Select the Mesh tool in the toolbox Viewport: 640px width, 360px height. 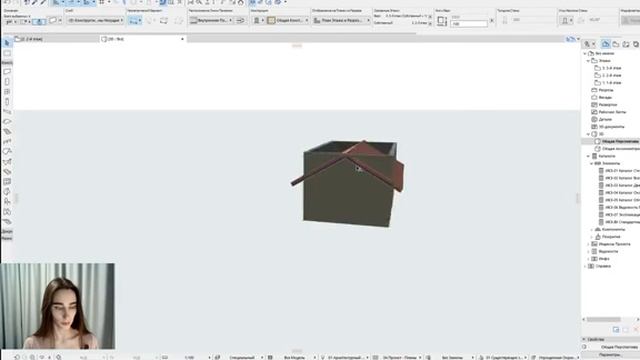7,222
